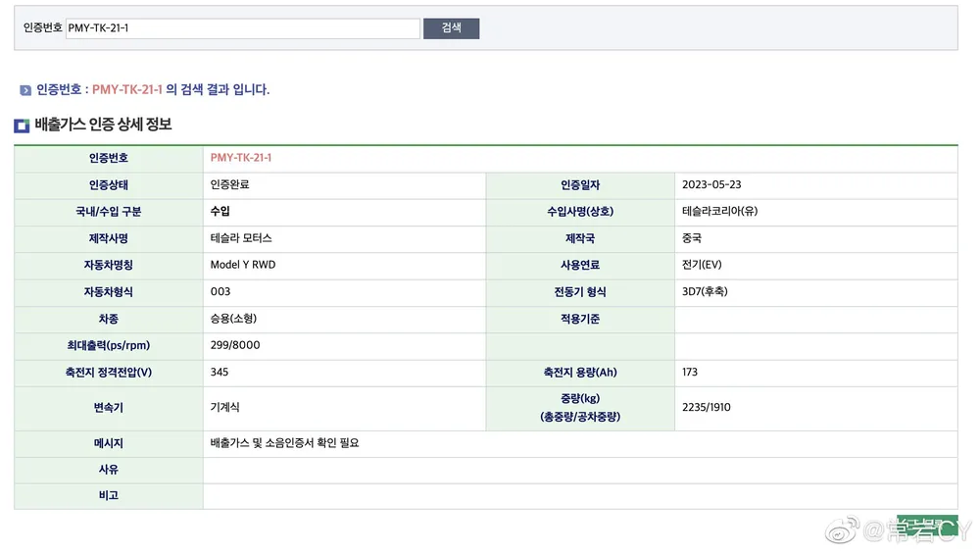Click the date 2023-05-23

(711, 184)
